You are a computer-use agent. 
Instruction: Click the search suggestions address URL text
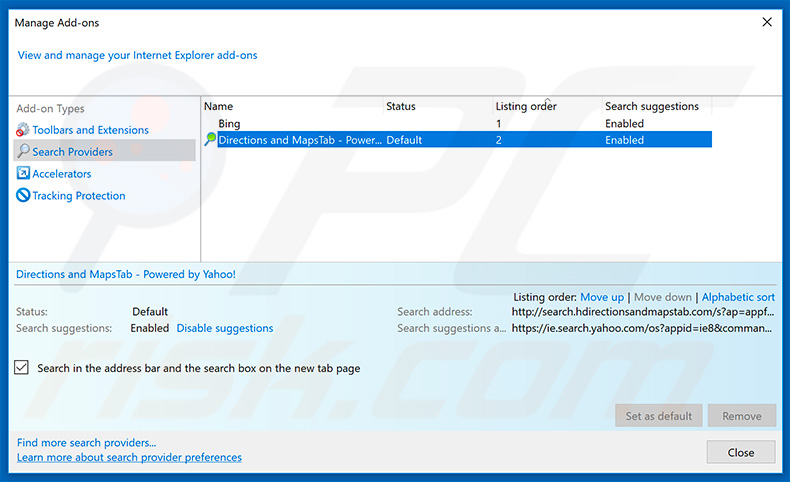tap(641, 328)
